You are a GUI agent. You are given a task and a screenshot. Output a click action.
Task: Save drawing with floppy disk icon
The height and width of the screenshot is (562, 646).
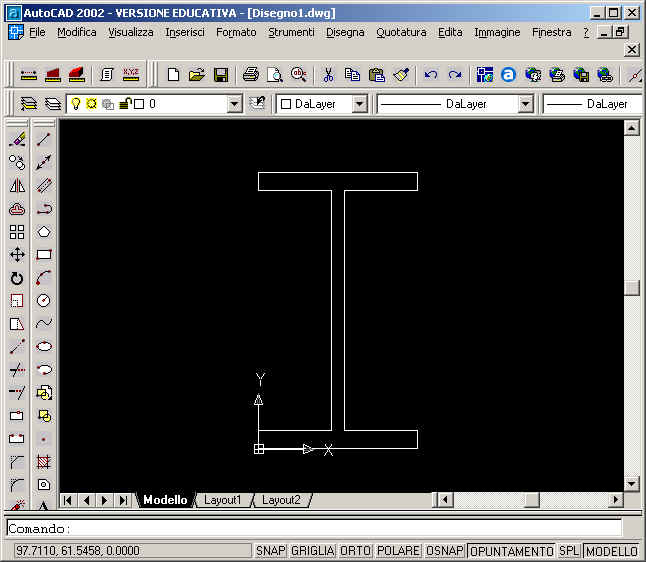click(x=221, y=75)
